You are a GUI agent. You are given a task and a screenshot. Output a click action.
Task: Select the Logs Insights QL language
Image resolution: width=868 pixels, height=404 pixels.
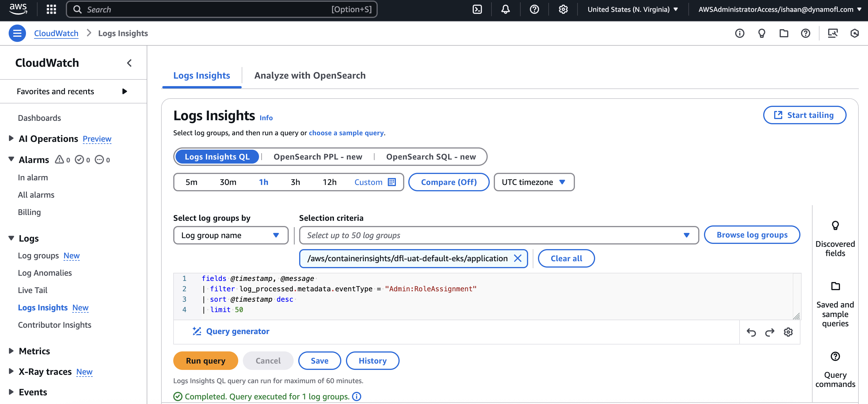point(217,157)
